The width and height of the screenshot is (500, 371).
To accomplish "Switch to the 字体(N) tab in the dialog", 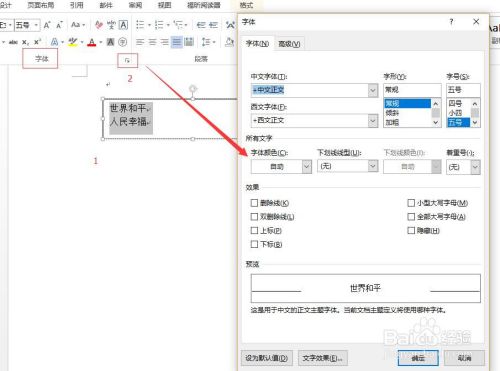I will tap(257, 44).
